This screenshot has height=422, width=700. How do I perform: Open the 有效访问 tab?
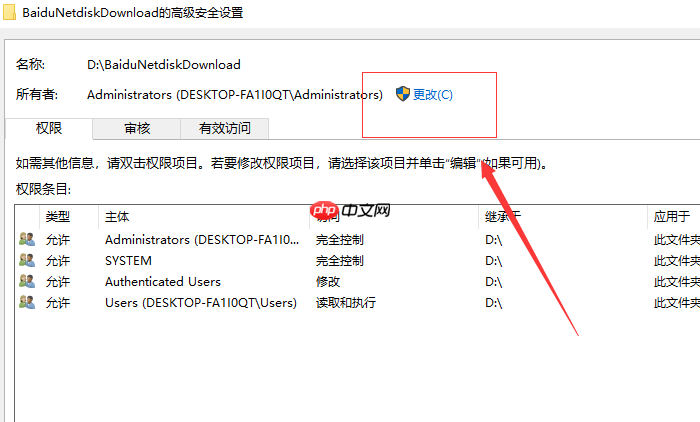[225, 129]
